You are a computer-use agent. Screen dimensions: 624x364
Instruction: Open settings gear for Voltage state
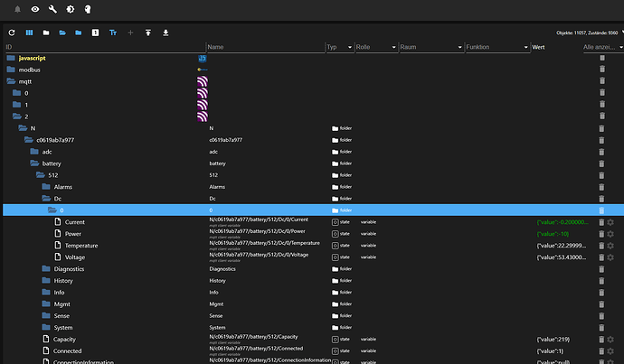tap(610, 257)
